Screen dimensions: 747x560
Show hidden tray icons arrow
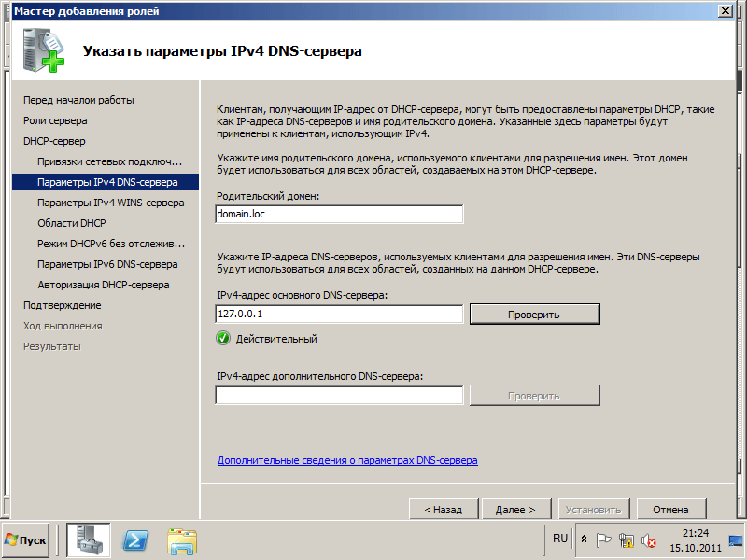coord(585,539)
